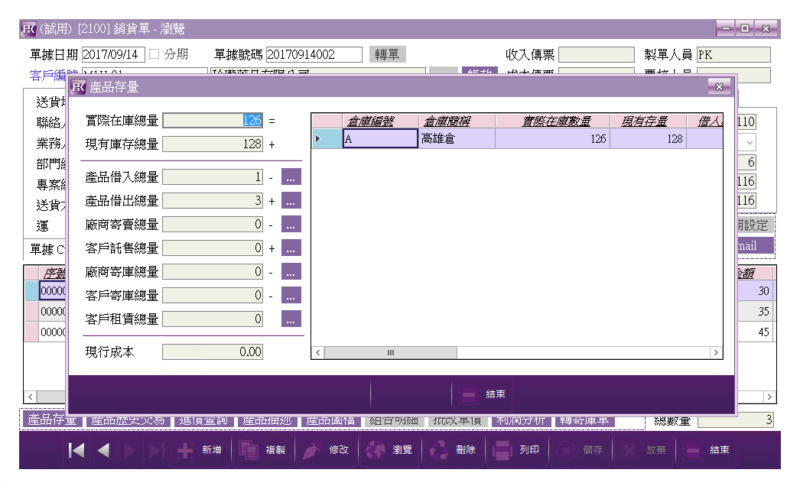Click the 收入傳票 field
Image resolution: width=800 pixels, height=489 pixels.
[x=596, y=55]
